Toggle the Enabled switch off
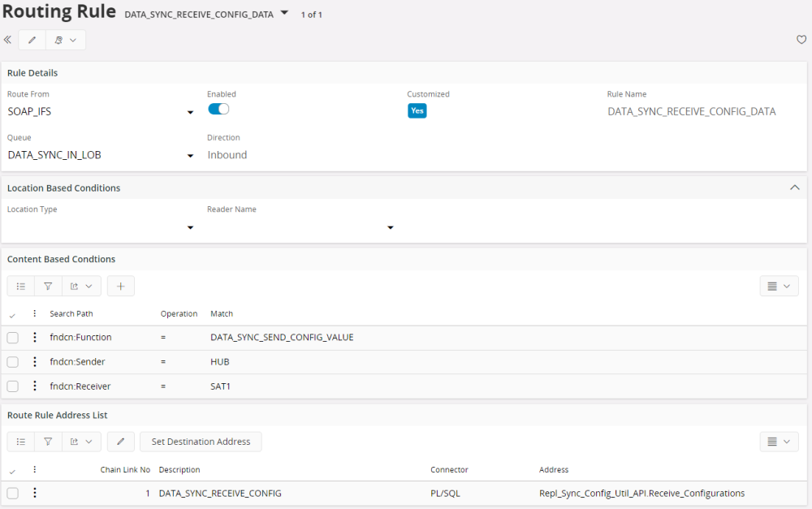 click(x=218, y=110)
